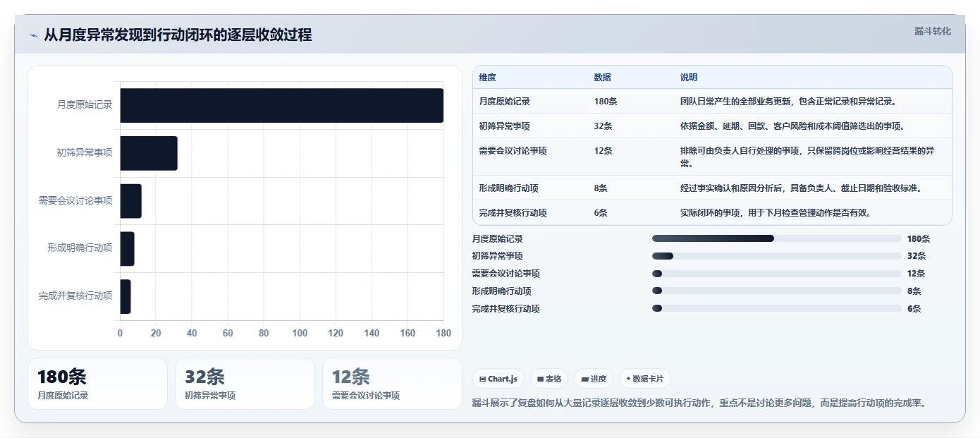Click the 180 tick on chart axis
Image resolution: width=980 pixels, height=438 pixels.
coord(443,334)
